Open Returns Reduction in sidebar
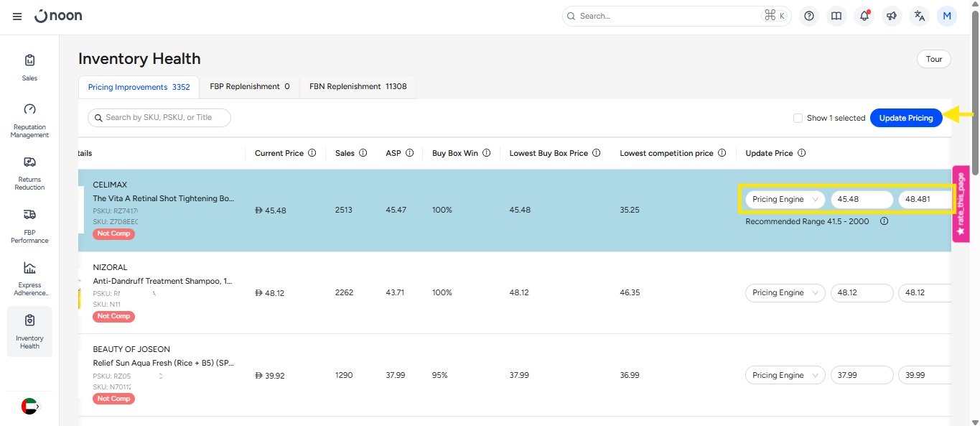This screenshot has width=980, height=426. (29, 172)
